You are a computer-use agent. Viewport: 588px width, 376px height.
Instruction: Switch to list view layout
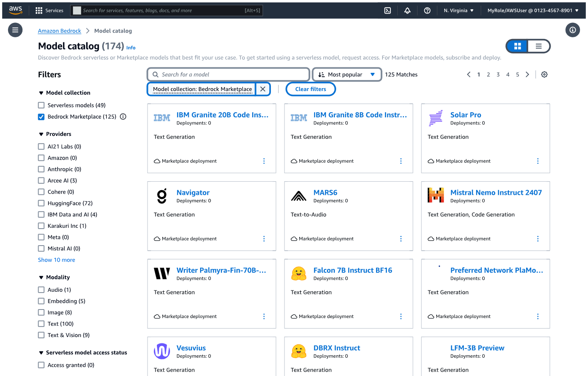pos(539,46)
